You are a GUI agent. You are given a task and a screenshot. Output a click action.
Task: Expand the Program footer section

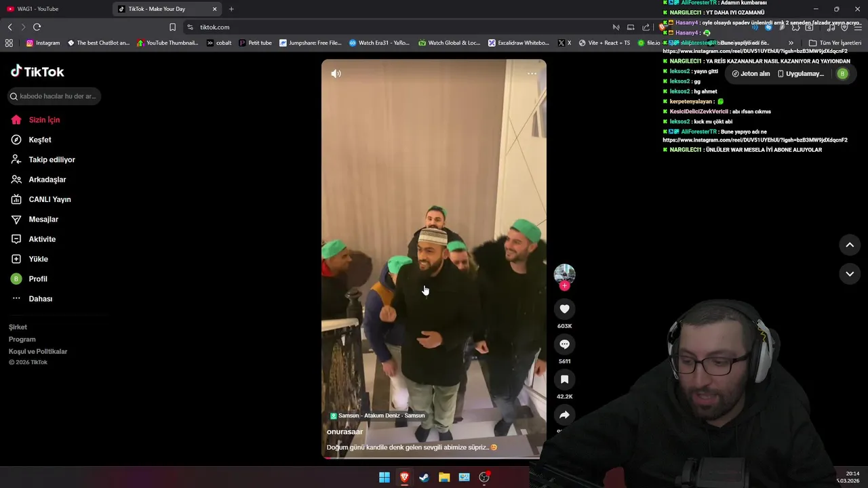click(22, 340)
